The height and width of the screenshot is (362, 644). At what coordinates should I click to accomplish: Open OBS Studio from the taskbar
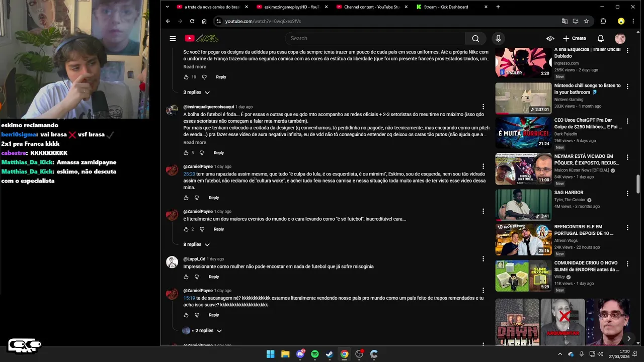359,354
